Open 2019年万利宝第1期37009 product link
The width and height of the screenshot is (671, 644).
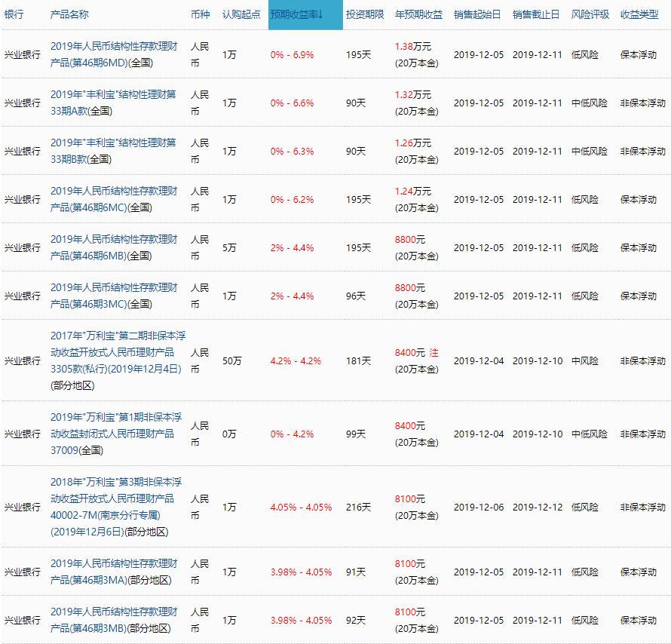[x=116, y=434]
